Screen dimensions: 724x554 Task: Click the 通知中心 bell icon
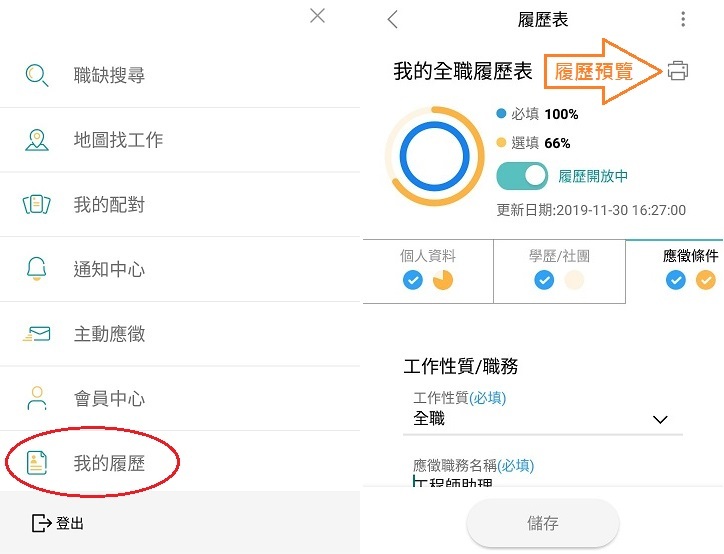pos(37,269)
